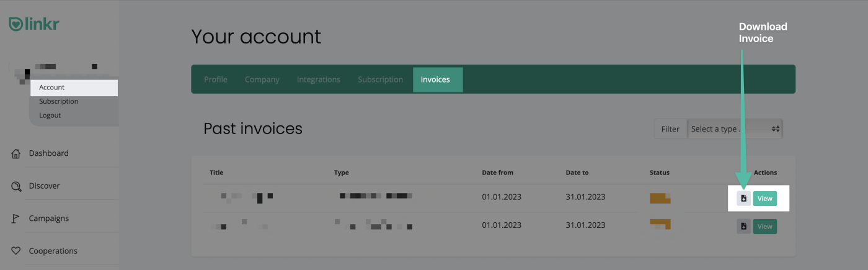Click the Status column header
The height and width of the screenshot is (270, 868).
tap(660, 173)
